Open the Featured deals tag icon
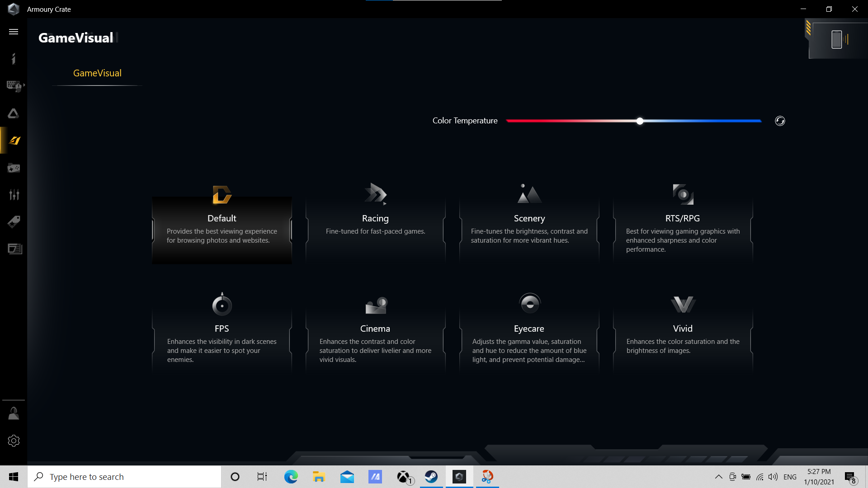The width and height of the screenshot is (868, 488). [14, 222]
